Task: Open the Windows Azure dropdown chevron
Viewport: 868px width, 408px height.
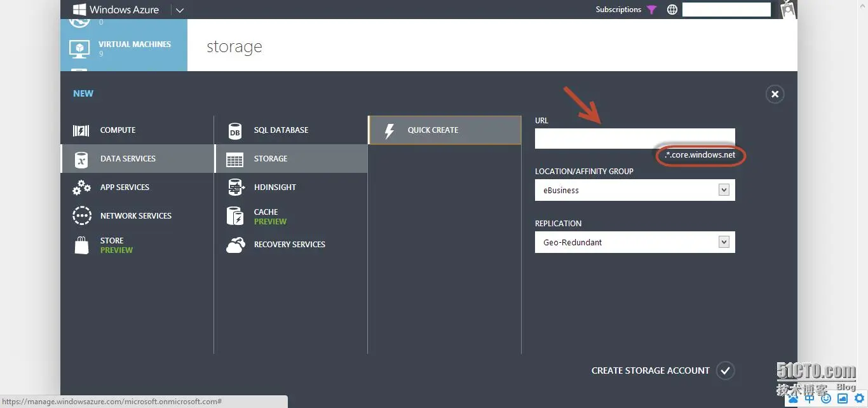Action: pos(180,10)
